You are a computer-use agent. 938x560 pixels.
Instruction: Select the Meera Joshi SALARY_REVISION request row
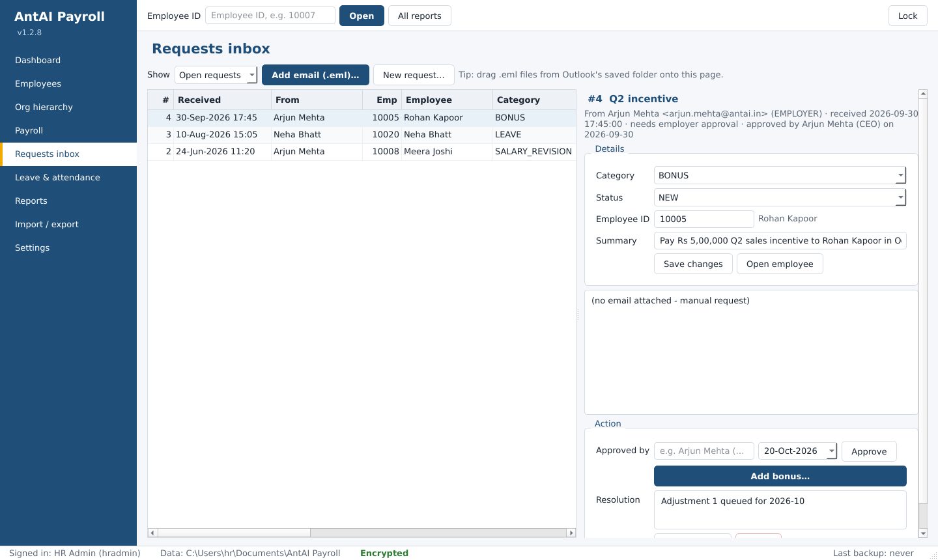[x=362, y=152]
